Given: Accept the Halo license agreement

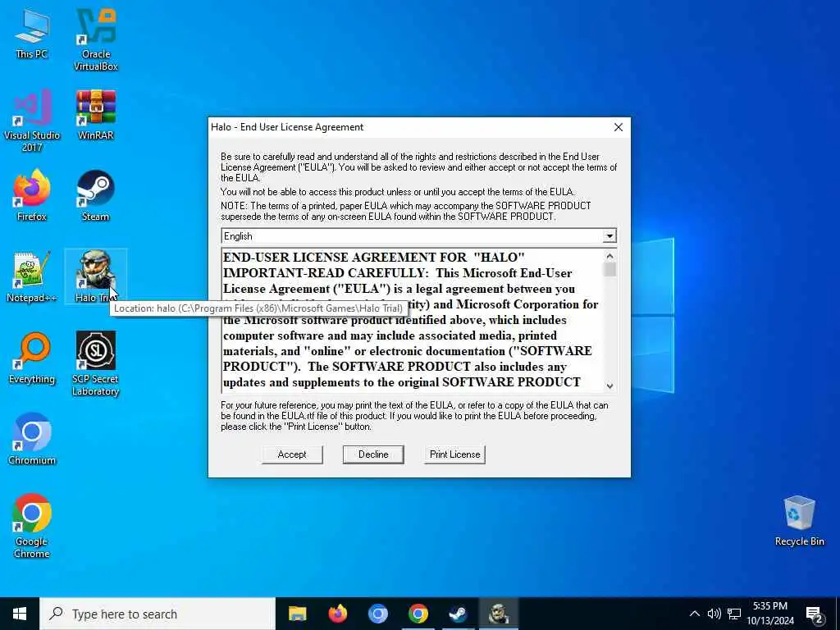Looking at the screenshot, I should coord(292,454).
